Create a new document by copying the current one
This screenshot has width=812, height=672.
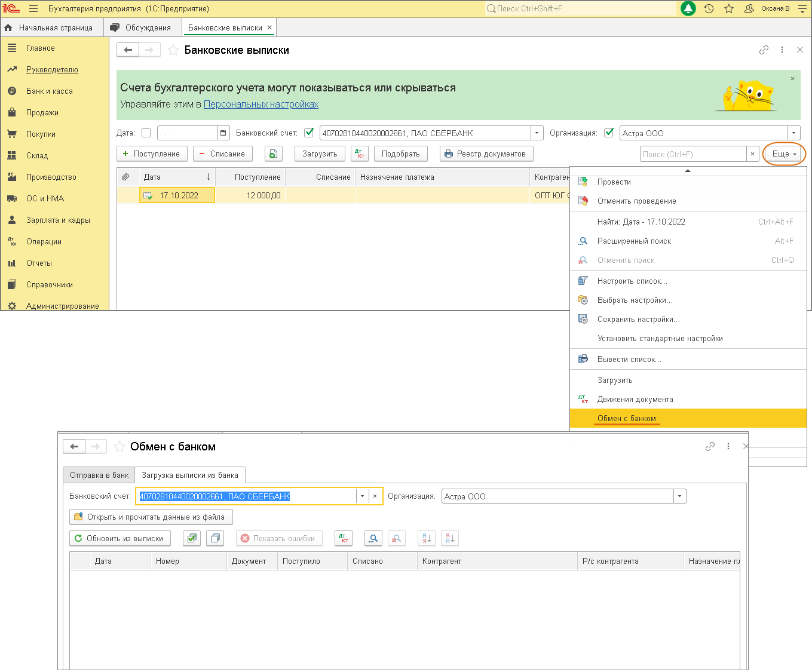[273, 154]
